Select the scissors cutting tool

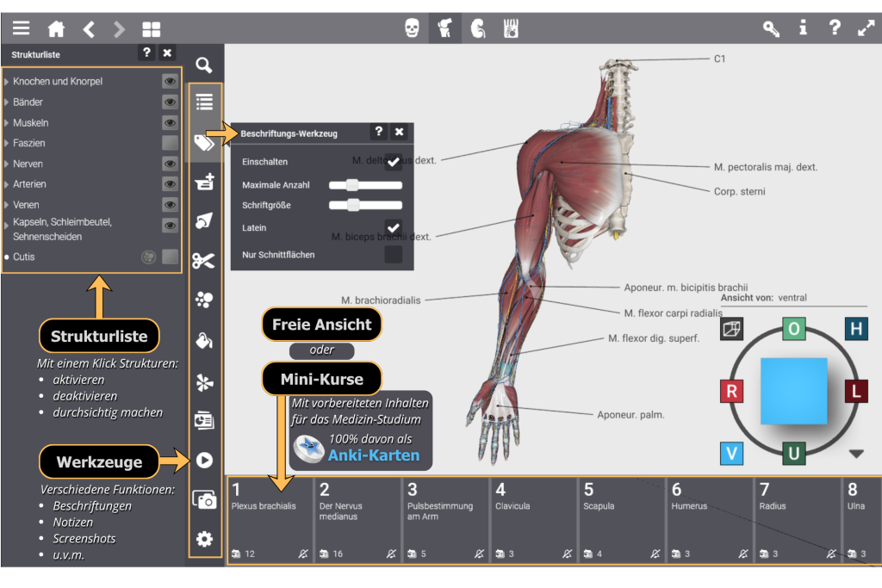pos(203,261)
